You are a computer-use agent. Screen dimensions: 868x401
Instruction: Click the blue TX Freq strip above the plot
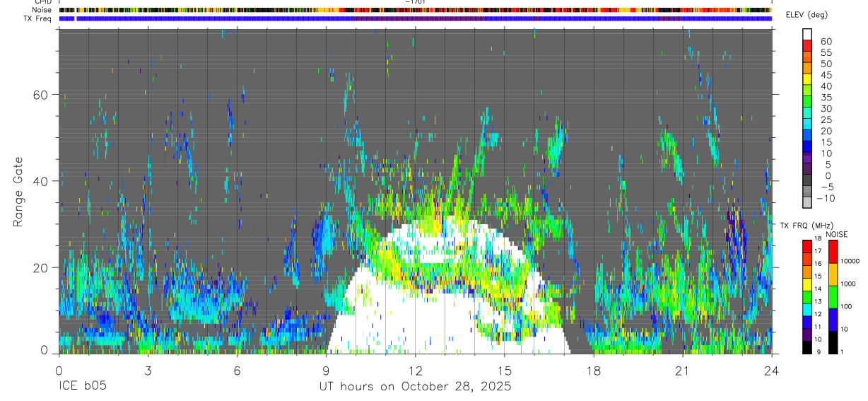(x=415, y=18)
